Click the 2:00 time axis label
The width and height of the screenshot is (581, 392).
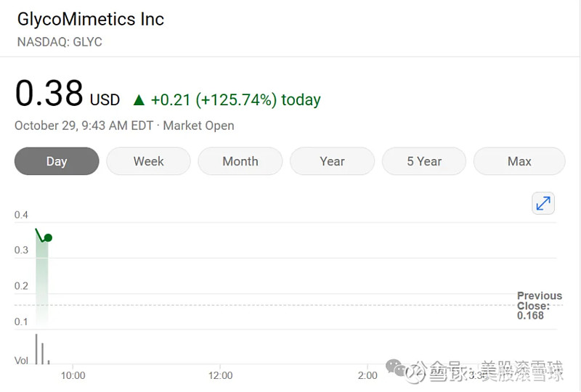pos(367,376)
